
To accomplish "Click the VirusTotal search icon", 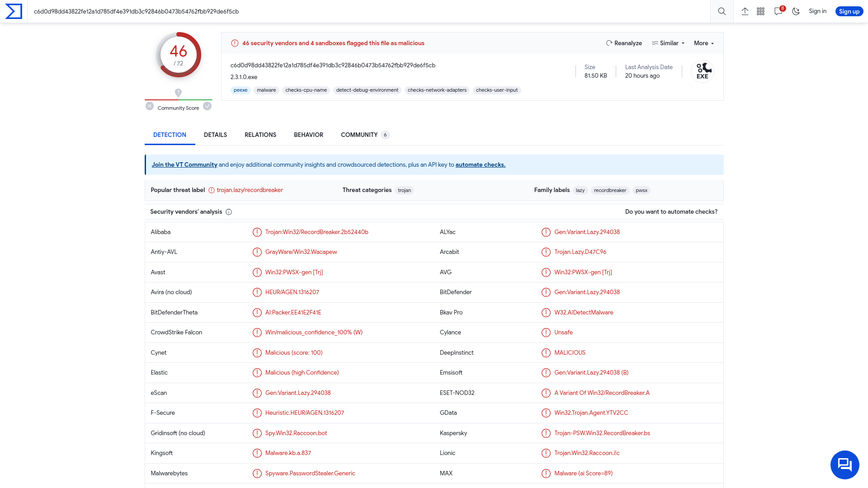I will [x=722, y=11].
